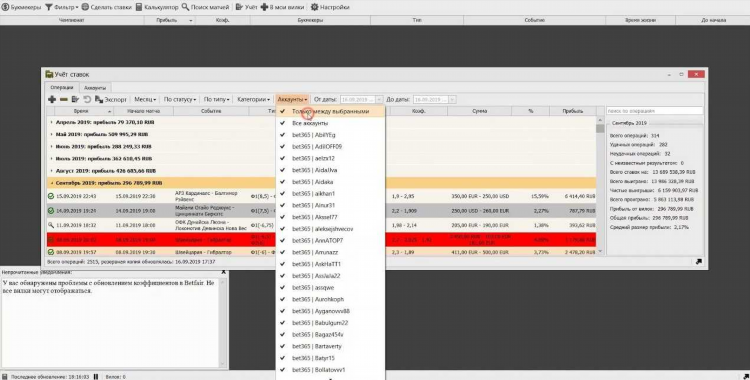750x380 pixels.
Task: Select bet365 | AskHaTT1 menu entry
Action: coord(330,264)
